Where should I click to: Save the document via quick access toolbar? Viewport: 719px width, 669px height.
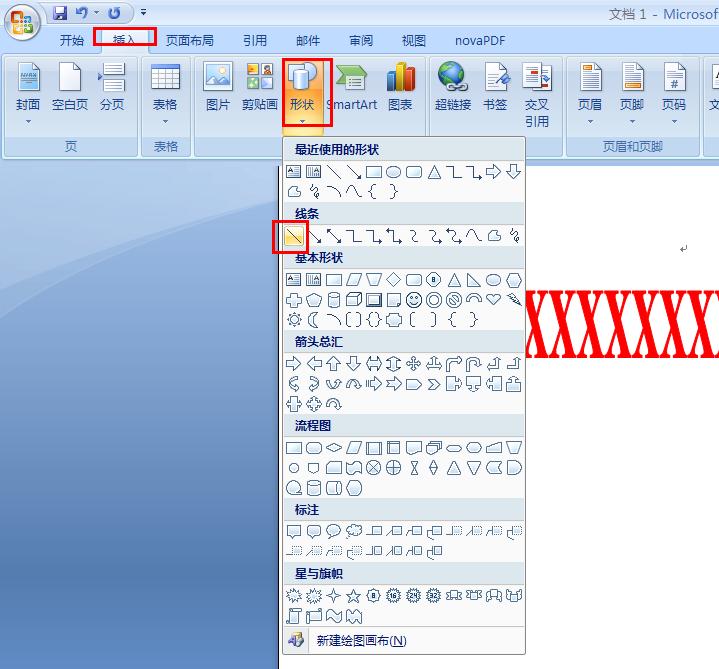pyautogui.click(x=60, y=13)
